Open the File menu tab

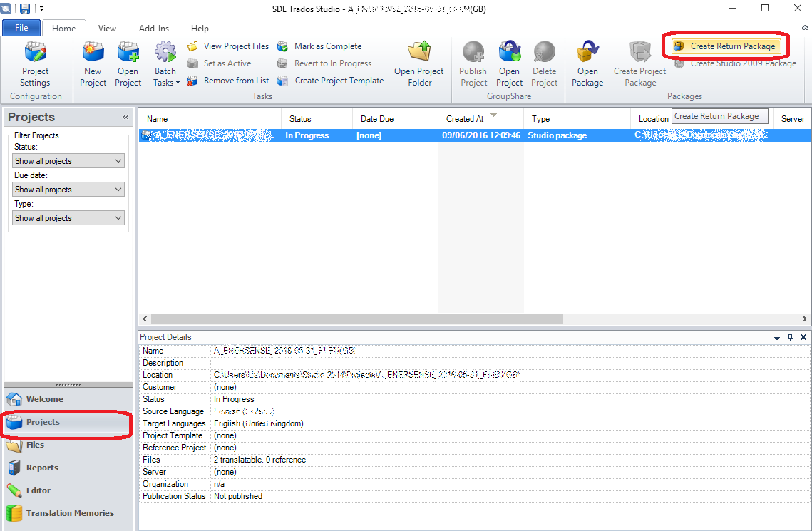point(21,29)
